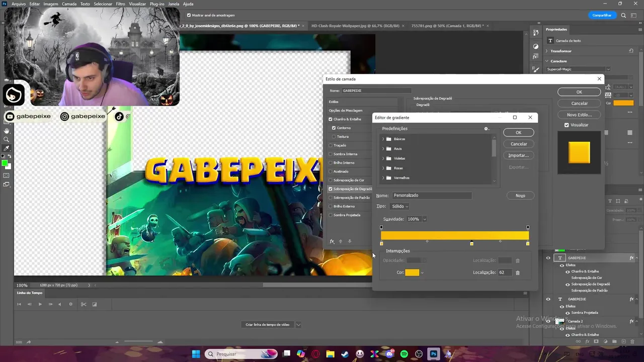Click Novo Estilo... button
Screen dimensions: 644x362
tap(579, 115)
